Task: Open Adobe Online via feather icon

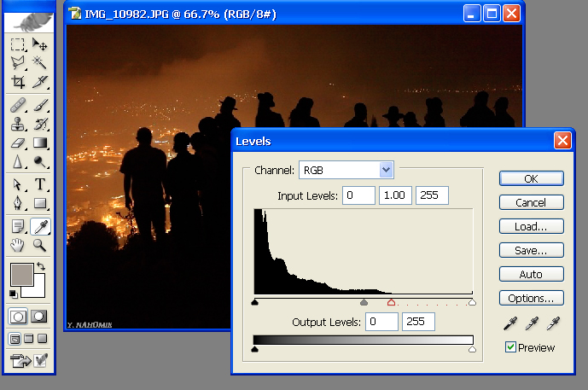Action: [x=30, y=22]
